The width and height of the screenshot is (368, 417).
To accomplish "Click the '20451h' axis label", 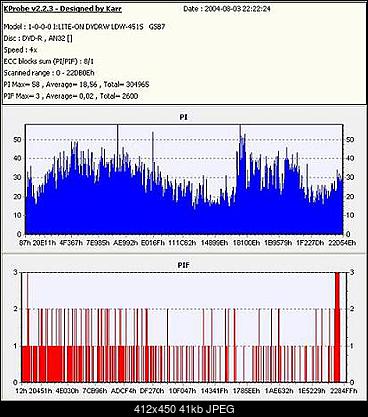I will pos(41,391).
